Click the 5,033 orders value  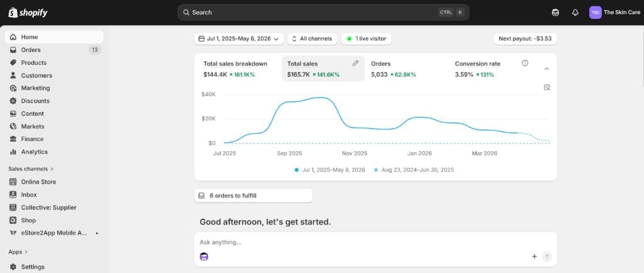[x=379, y=75]
